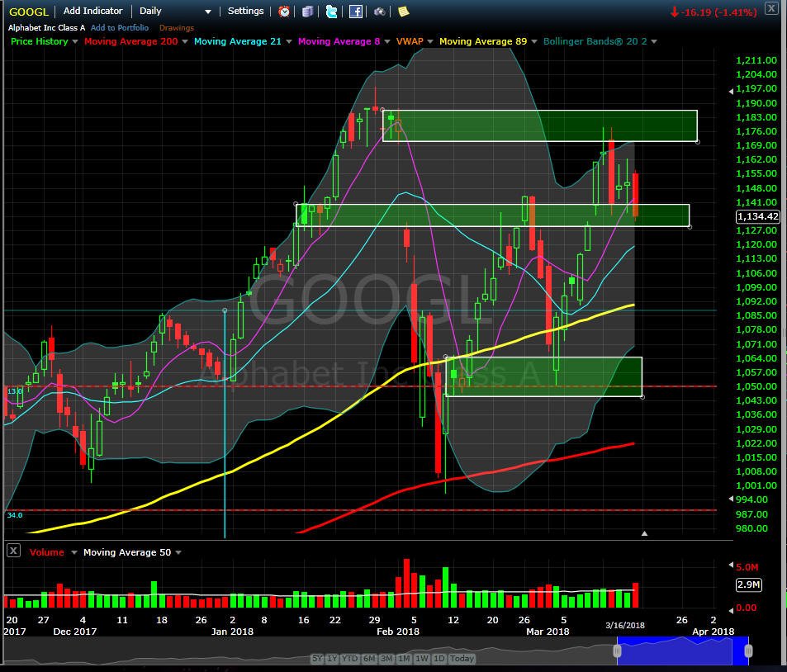Click the 2.9M volume value tag

click(x=748, y=584)
